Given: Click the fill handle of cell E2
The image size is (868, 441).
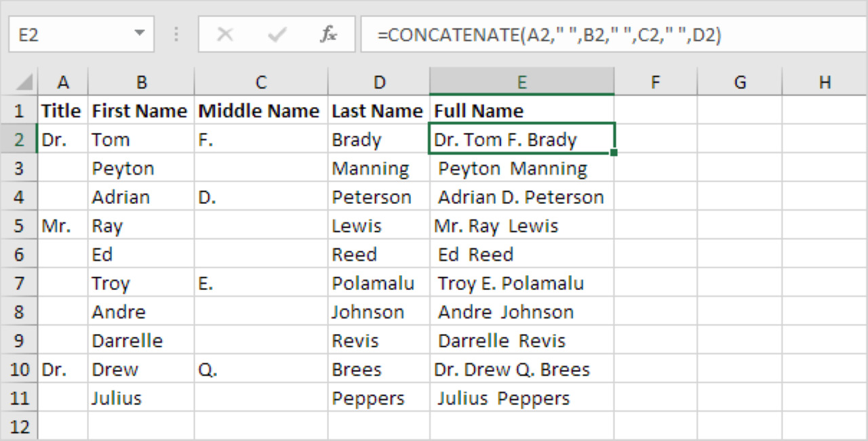Looking at the screenshot, I should tap(614, 153).
